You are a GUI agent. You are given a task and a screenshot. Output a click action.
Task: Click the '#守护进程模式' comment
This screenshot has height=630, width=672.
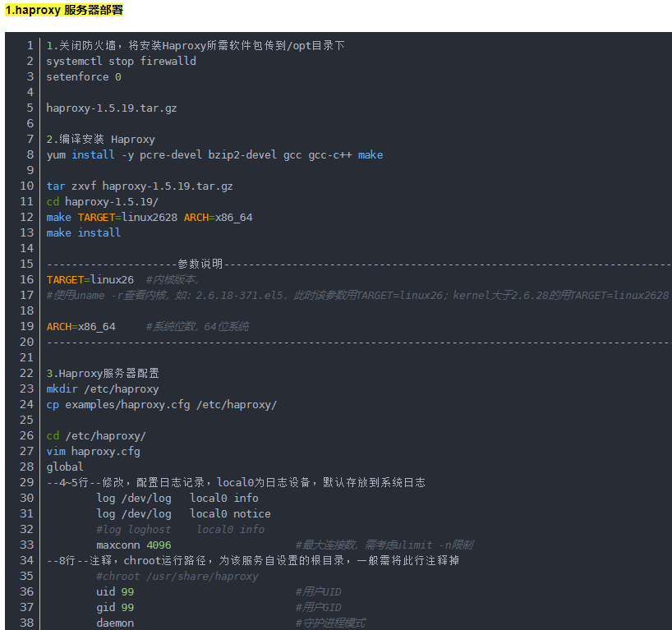pyautogui.click(x=330, y=623)
